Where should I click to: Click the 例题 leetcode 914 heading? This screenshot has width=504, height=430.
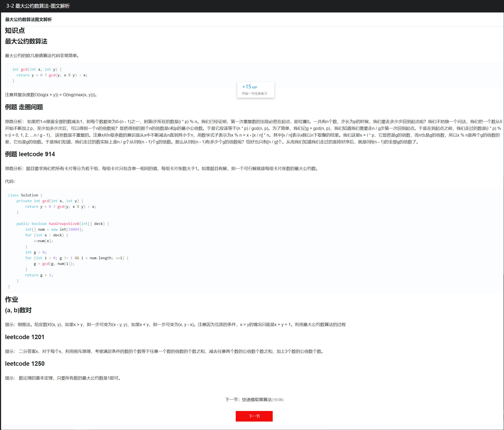(x=30, y=154)
